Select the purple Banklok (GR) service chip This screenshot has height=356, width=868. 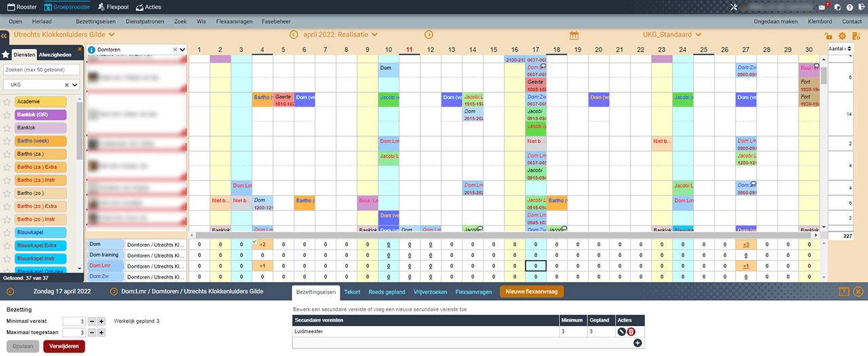point(40,115)
